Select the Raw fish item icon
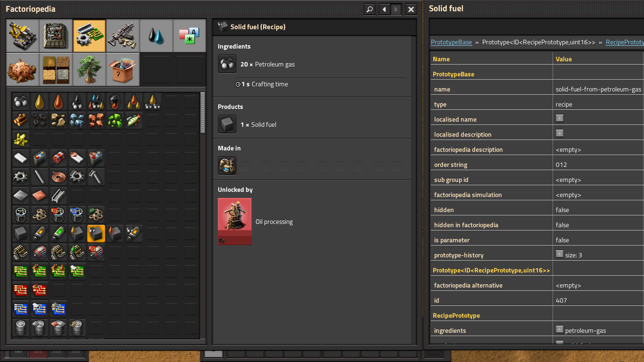The image size is (644, 362). (134, 121)
